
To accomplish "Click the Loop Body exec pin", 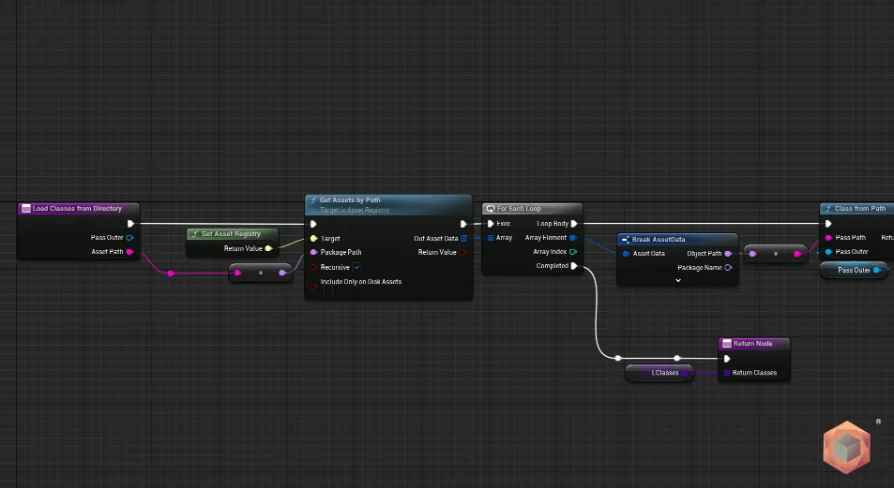I will [x=574, y=223].
